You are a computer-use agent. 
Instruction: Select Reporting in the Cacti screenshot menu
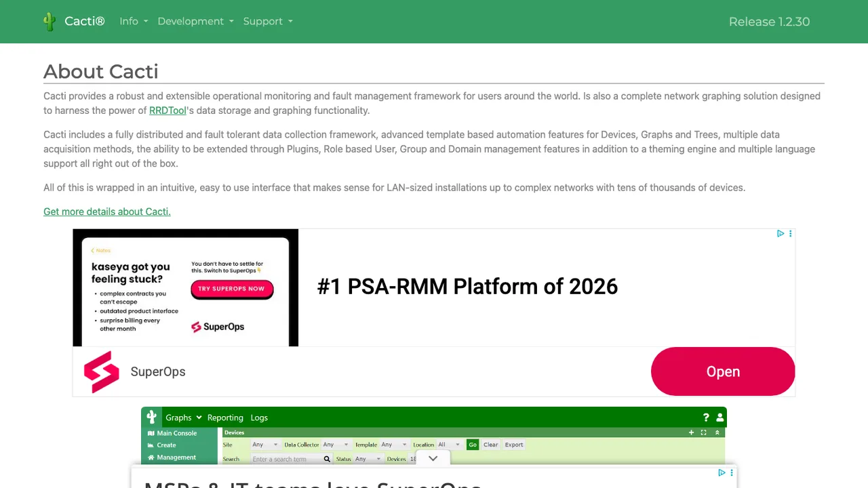point(225,418)
